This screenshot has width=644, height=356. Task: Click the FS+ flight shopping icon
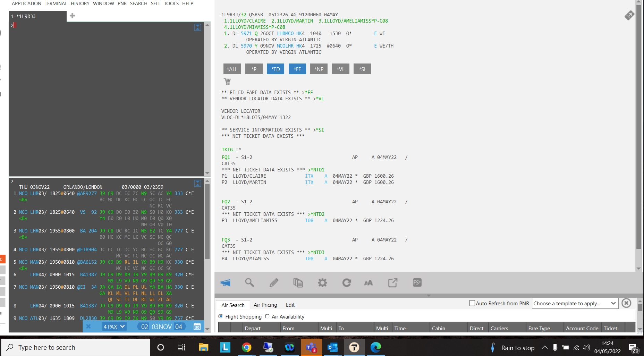(x=417, y=283)
